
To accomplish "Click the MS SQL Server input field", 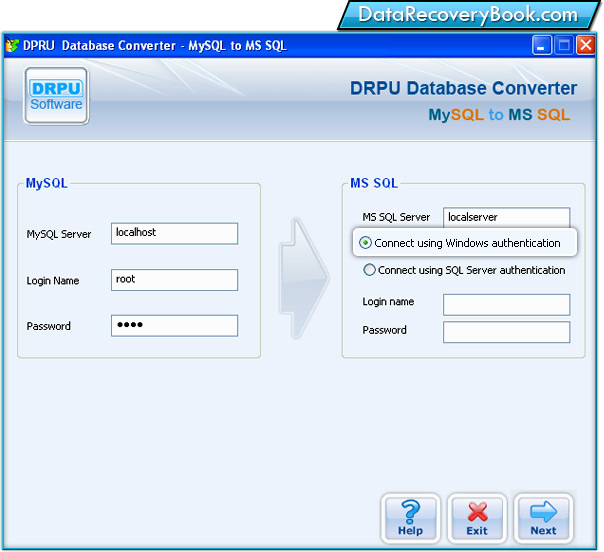I will click(x=507, y=218).
